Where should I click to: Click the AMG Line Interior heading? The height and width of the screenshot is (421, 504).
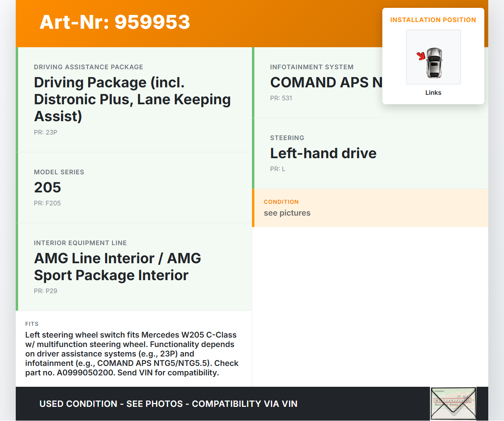(117, 267)
